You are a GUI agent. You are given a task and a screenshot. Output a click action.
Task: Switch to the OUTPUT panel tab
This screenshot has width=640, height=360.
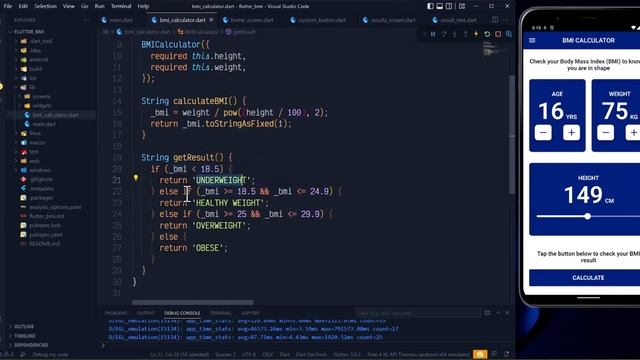click(x=146, y=313)
